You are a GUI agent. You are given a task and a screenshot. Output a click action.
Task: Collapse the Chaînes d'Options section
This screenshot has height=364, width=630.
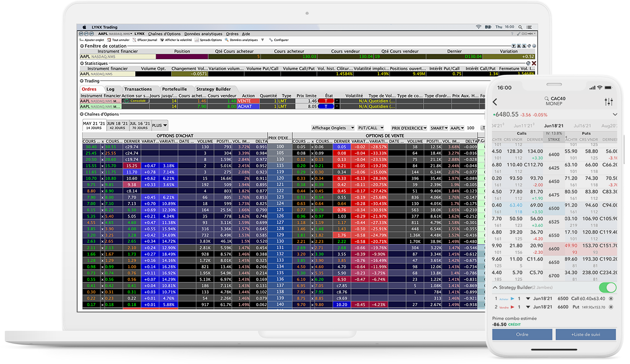(x=82, y=114)
